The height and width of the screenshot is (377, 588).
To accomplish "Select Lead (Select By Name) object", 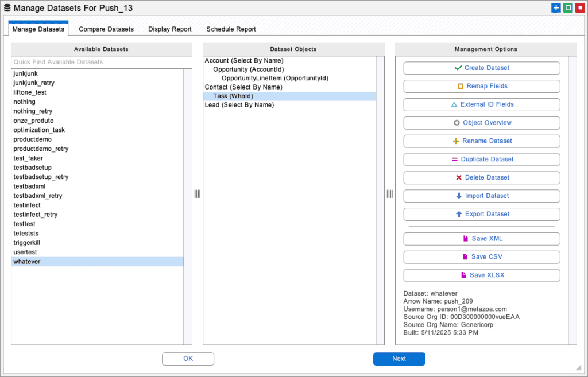I will click(x=289, y=105).
